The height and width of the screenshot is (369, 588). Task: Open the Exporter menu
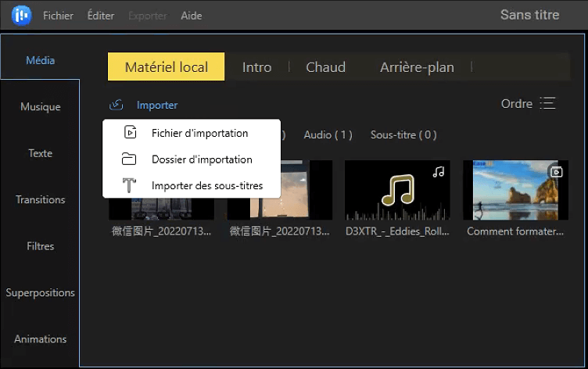pyautogui.click(x=147, y=16)
